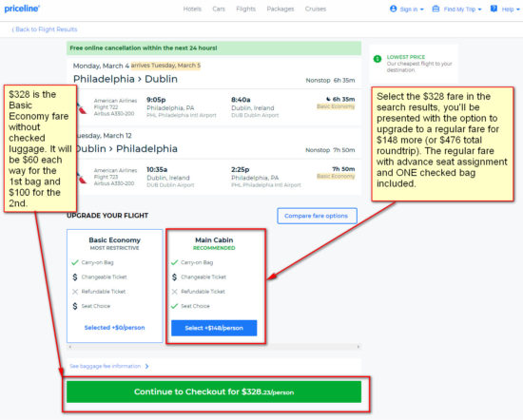
Task: See baggage fee information
Action: tap(105, 367)
